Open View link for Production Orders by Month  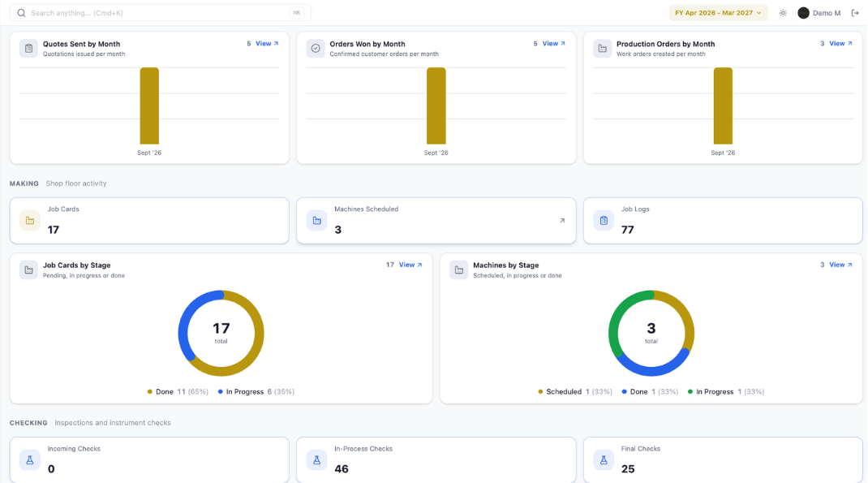pos(840,44)
